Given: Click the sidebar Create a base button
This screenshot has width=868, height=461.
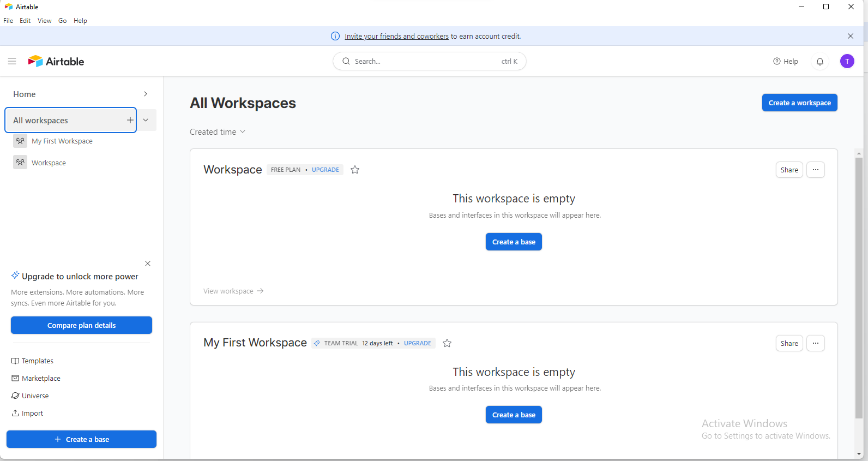Looking at the screenshot, I should pos(81,439).
